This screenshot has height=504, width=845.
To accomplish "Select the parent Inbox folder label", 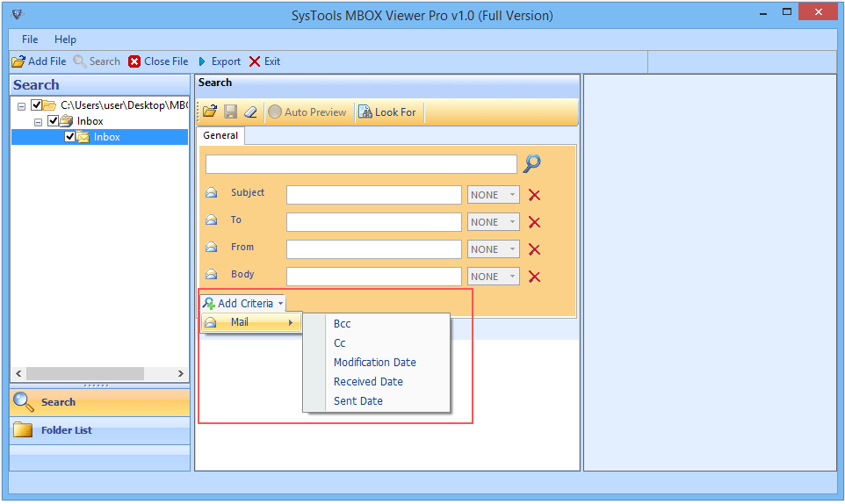I will [90, 121].
